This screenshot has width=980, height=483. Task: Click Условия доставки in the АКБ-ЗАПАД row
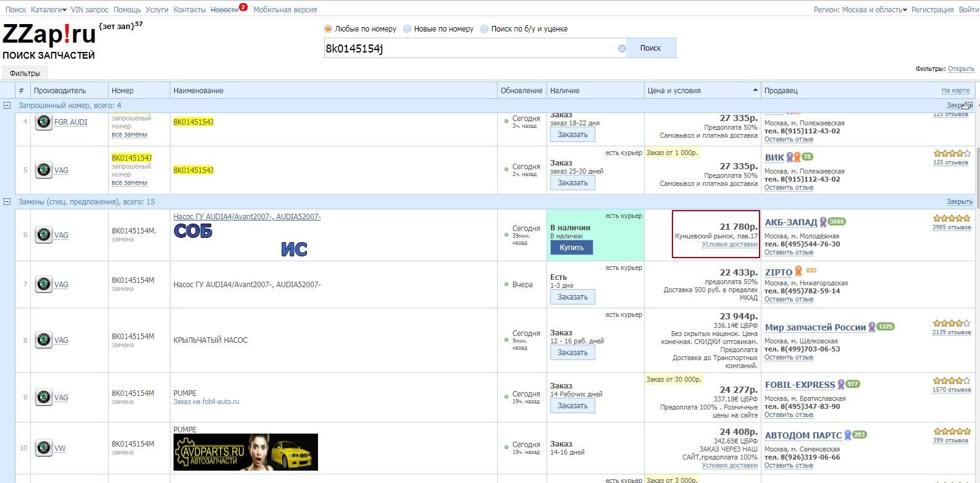[x=730, y=245]
